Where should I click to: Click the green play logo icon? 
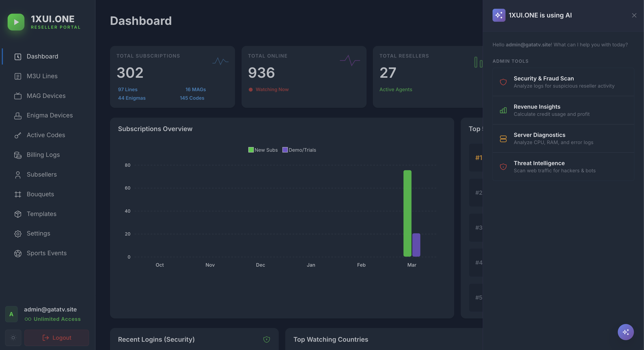[16, 22]
